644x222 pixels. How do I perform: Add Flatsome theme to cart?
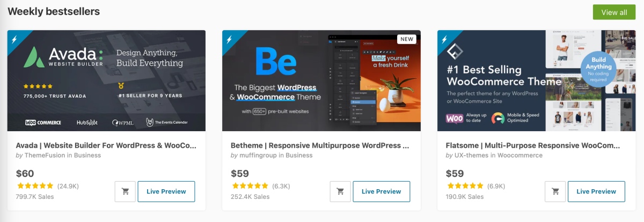click(x=555, y=191)
